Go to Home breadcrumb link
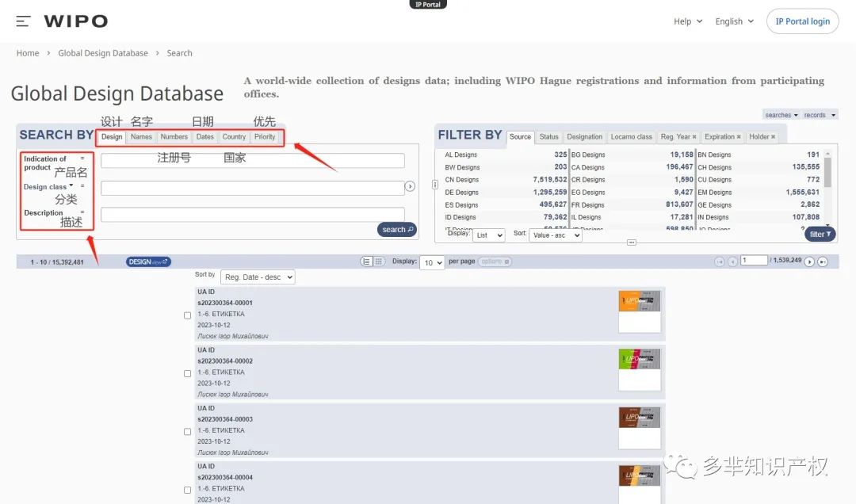The height and width of the screenshot is (504, 856). coord(28,53)
